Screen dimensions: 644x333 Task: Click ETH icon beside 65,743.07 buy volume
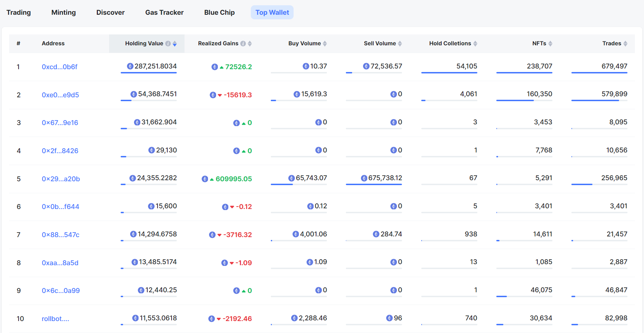291,178
